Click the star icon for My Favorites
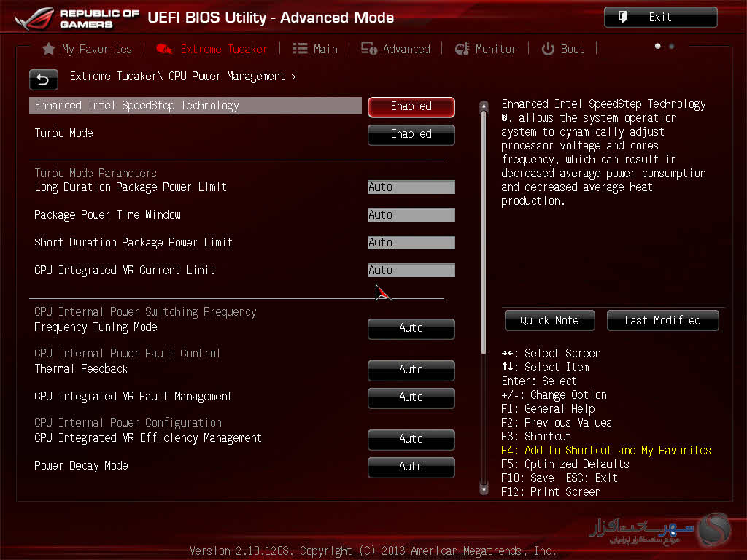 (x=49, y=49)
